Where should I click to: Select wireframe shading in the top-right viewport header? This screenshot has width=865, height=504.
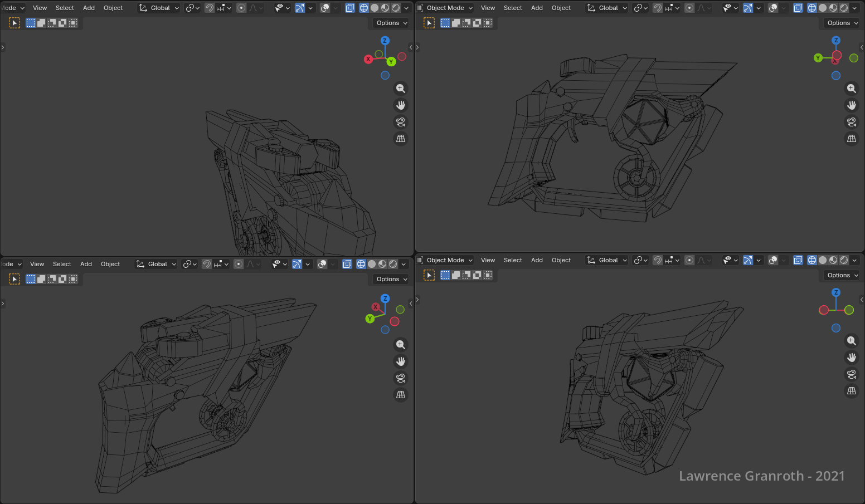pos(812,8)
